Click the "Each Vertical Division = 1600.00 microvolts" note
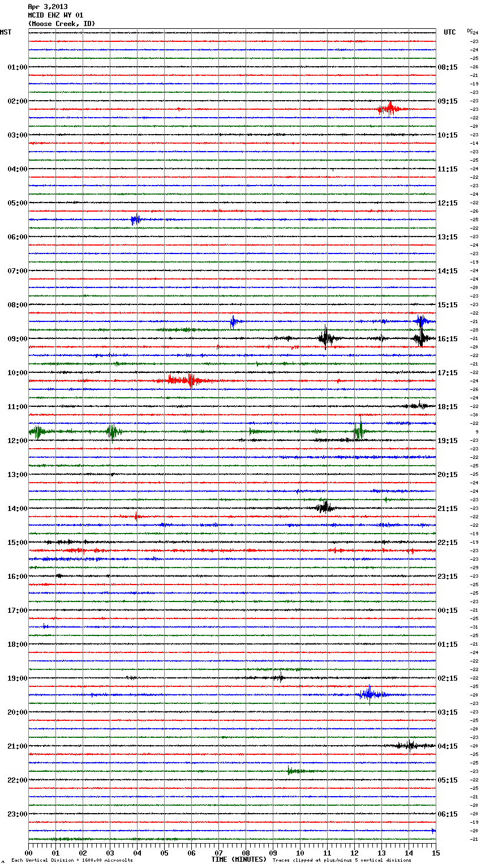The image size is (481, 868). 72,860
